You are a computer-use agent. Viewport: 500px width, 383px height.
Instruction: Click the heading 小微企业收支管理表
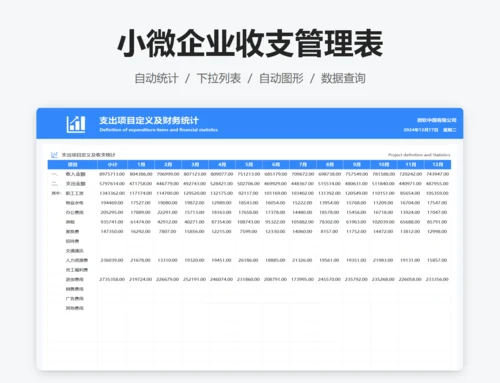point(250,43)
